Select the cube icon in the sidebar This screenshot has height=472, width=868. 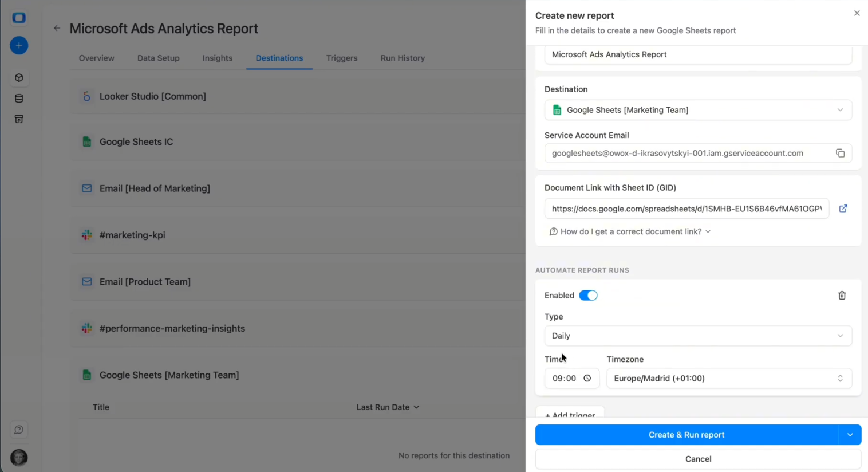point(19,77)
